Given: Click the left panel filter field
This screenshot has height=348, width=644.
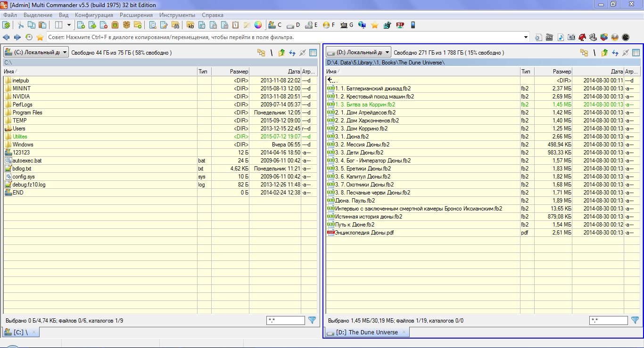Looking at the screenshot, I should (286, 321).
